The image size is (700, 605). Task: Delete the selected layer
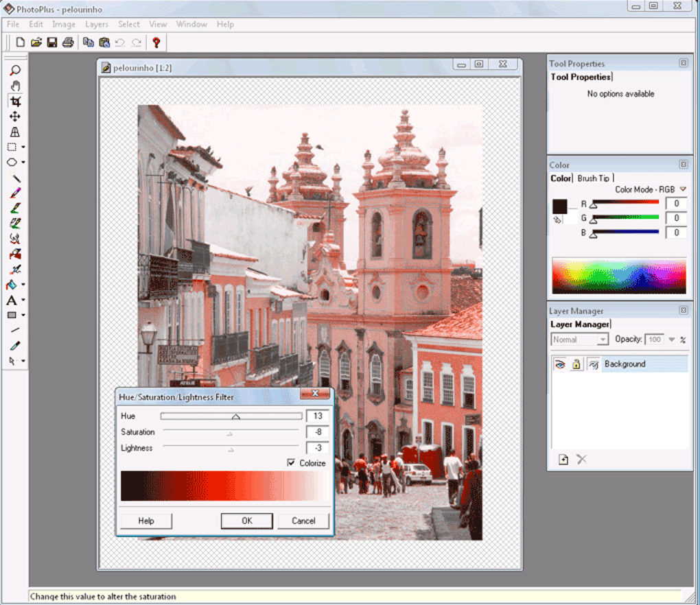pos(581,459)
